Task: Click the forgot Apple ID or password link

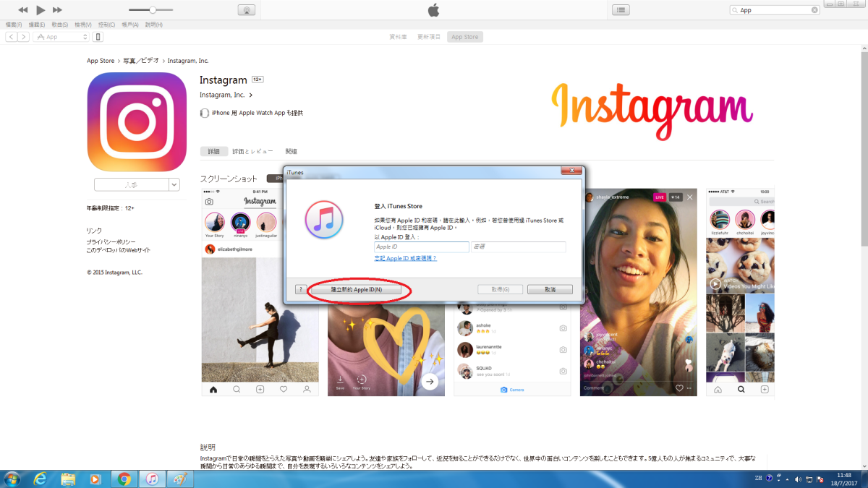Action: coord(405,258)
